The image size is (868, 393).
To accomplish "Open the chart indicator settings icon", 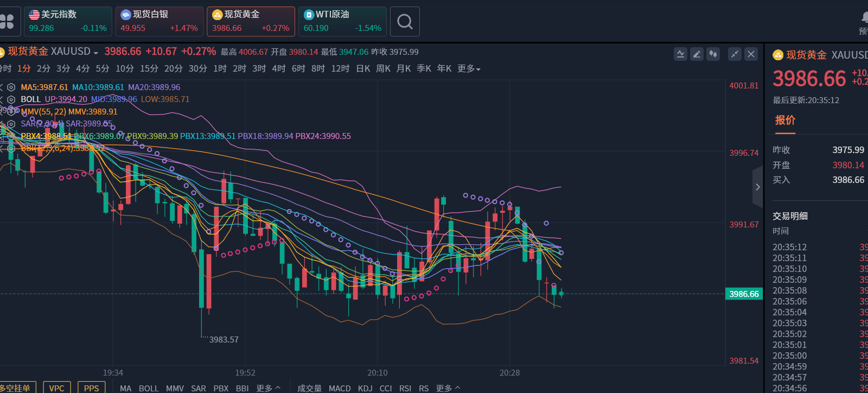I will [x=680, y=54].
